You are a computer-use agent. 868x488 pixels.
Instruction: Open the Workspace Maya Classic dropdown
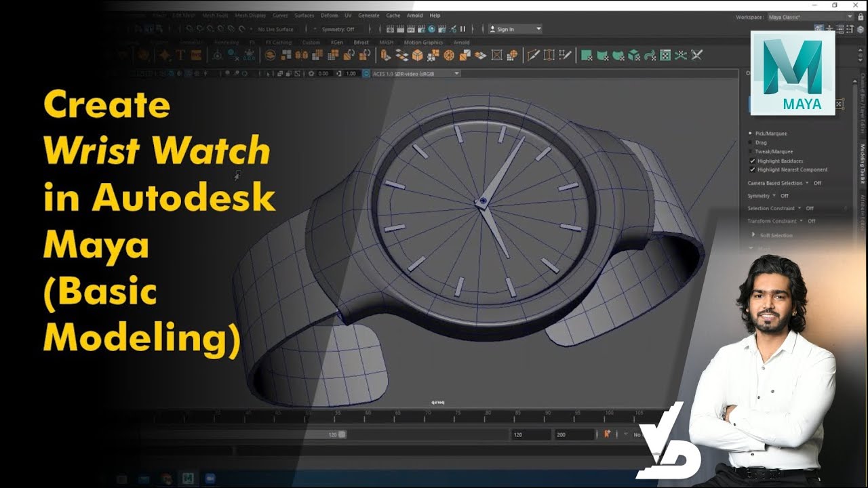click(x=810, y=16)
